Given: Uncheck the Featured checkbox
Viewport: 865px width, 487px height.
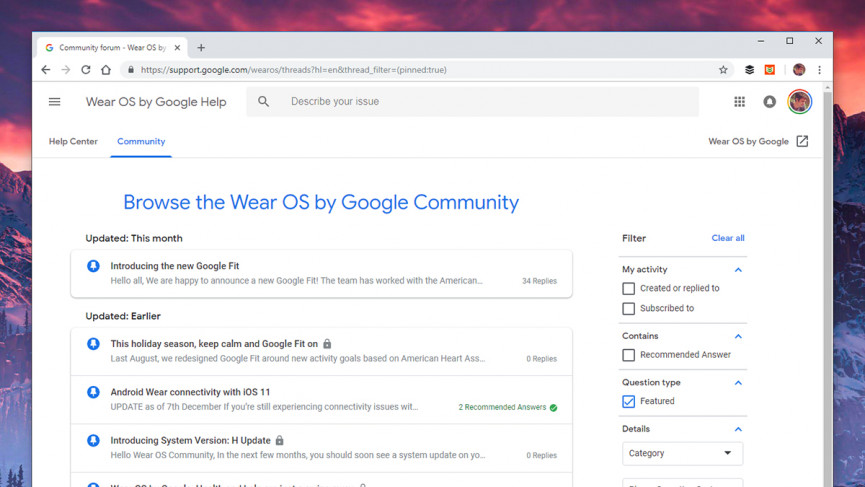Looking at the screenshot, I should [628, 402].
